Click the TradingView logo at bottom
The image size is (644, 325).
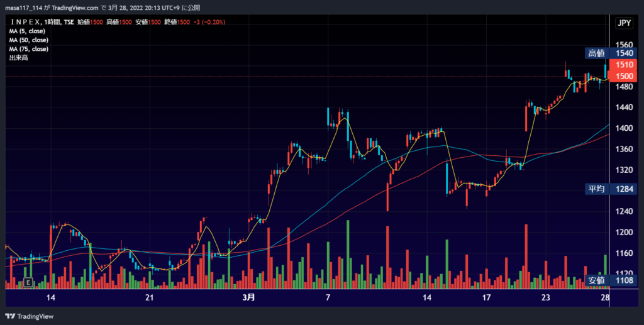(x=30, y=316)
